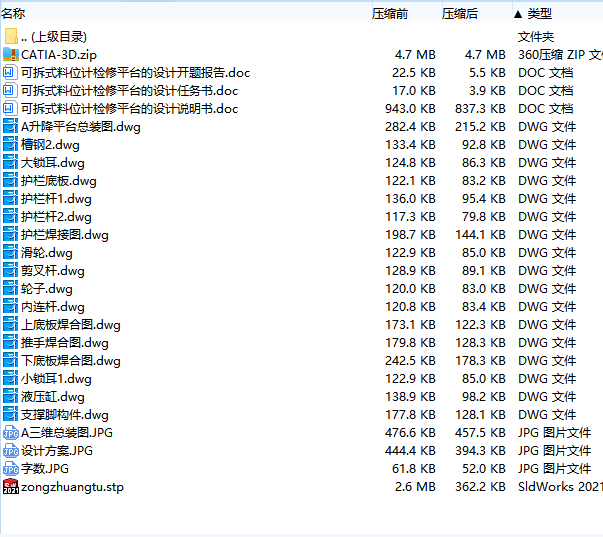Select file name 下底板焊合图.dwg
This screenshot has width=603, height=537.
pos(71,361)
